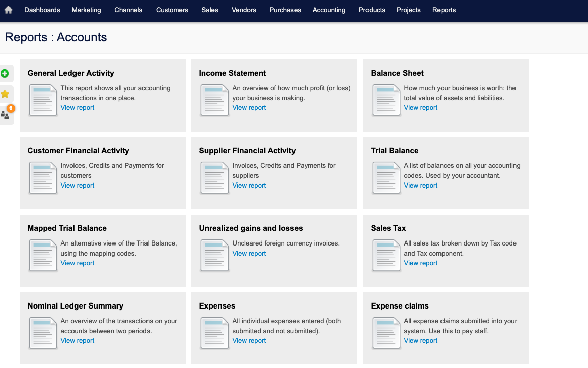Open the Unrealized gains and losses report
This screenshot has width=588, height=368.
[249, 253]
